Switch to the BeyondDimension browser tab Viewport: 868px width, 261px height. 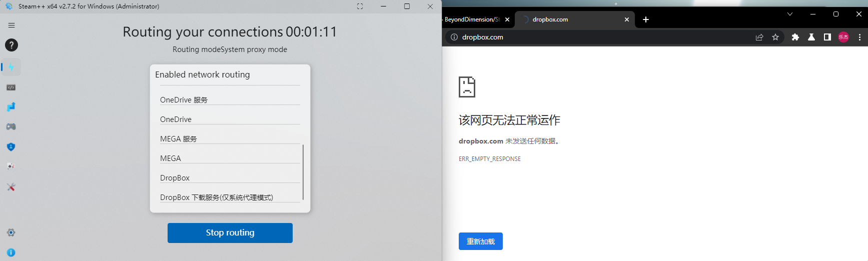[472, 19]
